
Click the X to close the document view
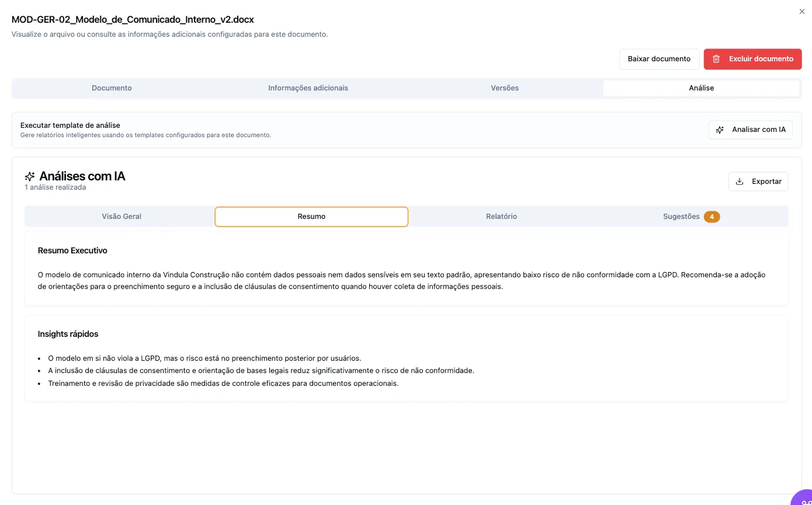(x=802, y=11)
